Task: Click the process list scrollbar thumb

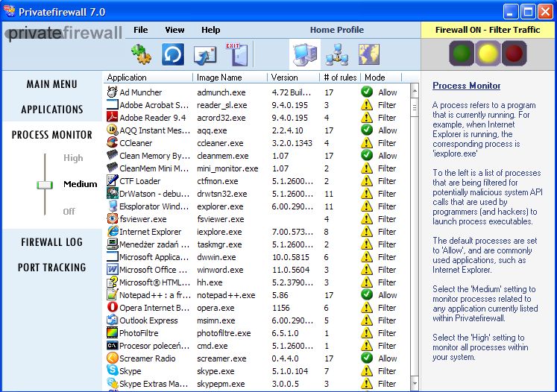Action: click(x=415, y=107)
